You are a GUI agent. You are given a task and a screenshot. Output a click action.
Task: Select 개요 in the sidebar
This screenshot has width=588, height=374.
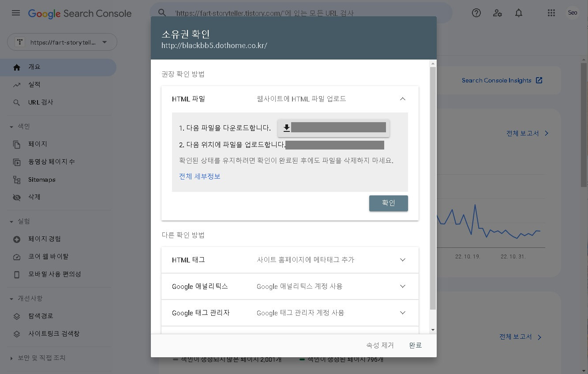tap(58, 67)
